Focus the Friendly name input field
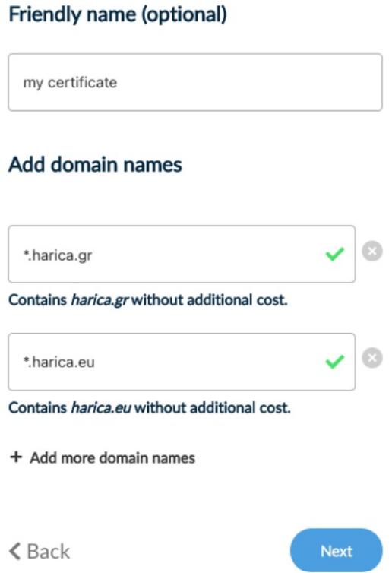The height and width of the screenshot is (573, 392). pos(195,82)
